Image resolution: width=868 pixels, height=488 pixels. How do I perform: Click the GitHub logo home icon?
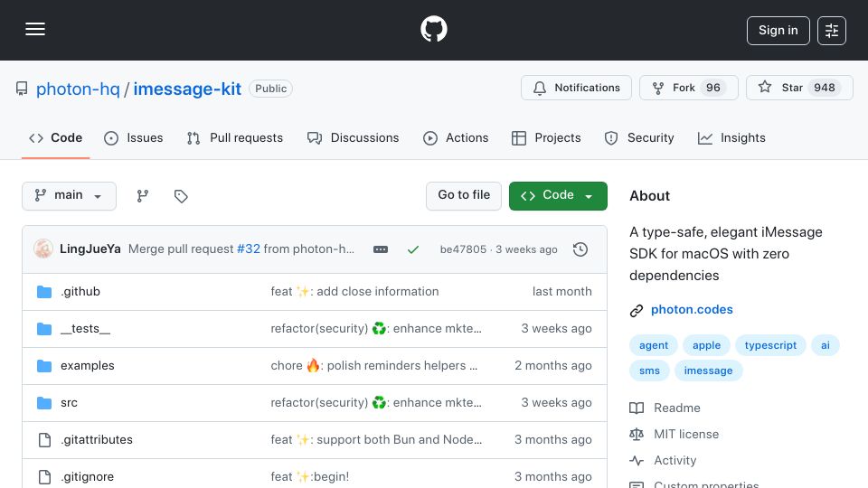coord(433,29)
